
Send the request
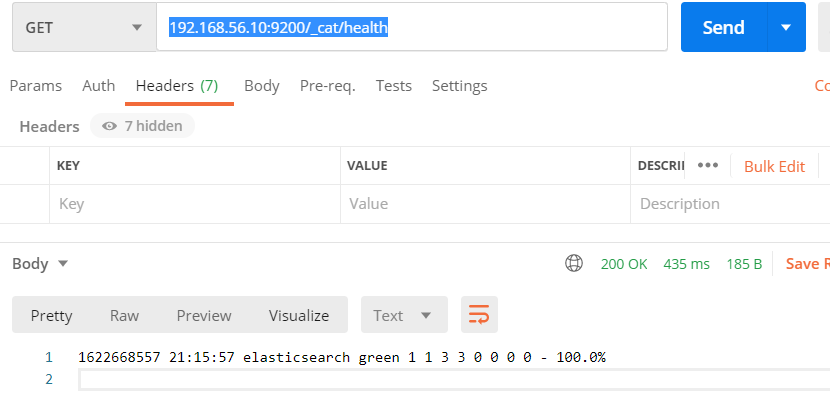click(724, 27)
